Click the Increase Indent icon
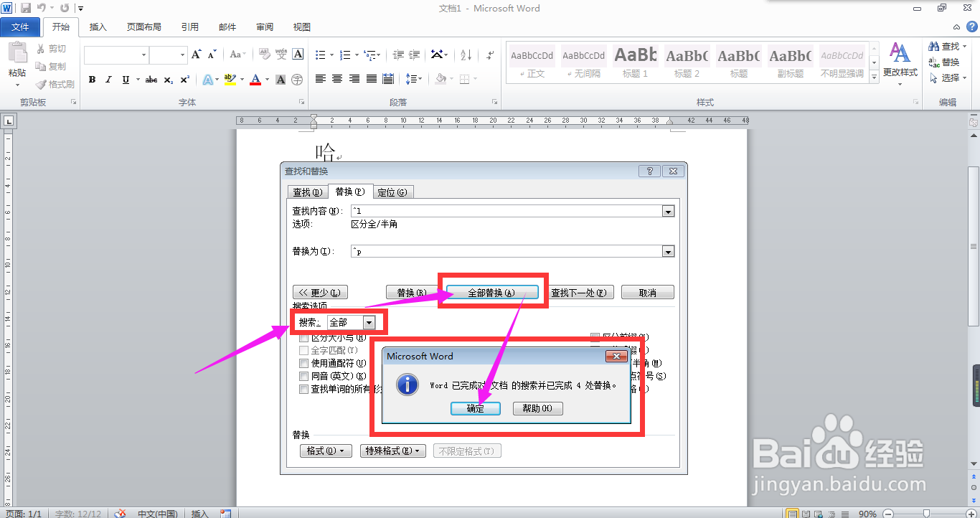This screenshot has width=980, height=518. point(414,55)
